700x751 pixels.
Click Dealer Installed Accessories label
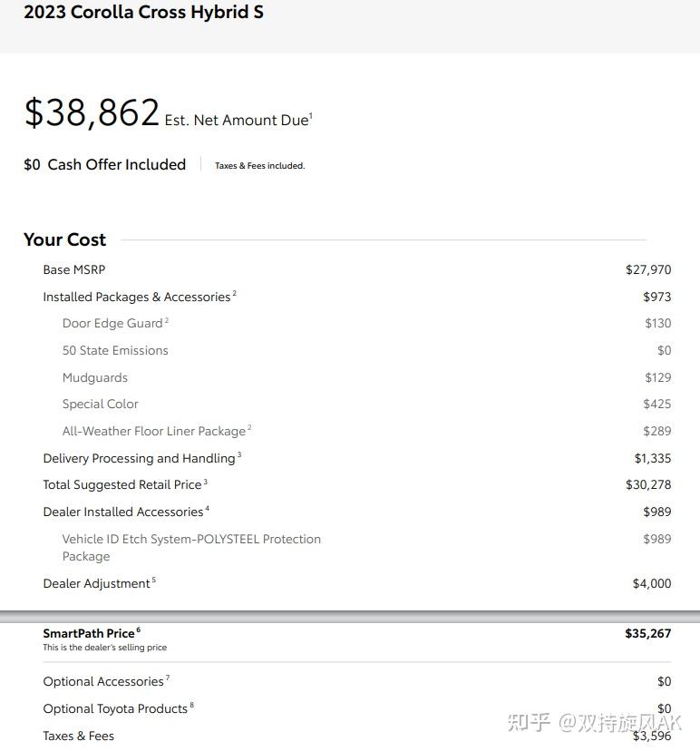[126, 512]
